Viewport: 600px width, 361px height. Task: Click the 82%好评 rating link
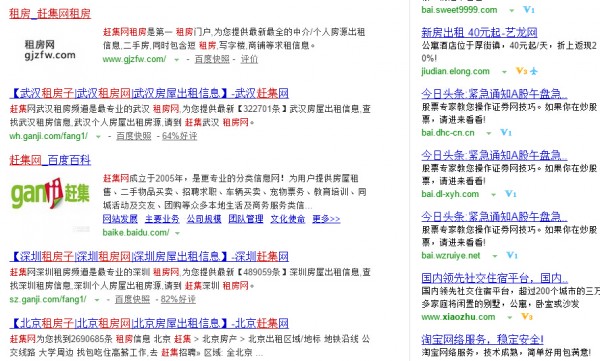[178, 299]
